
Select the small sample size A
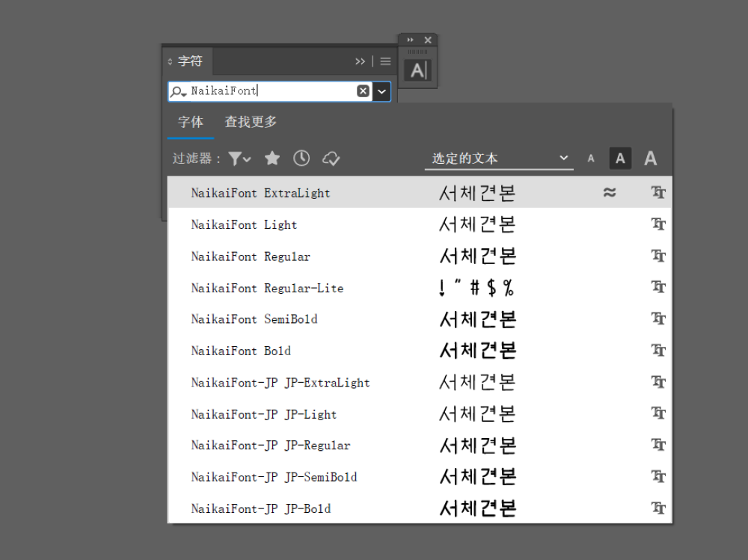[591, 159]
